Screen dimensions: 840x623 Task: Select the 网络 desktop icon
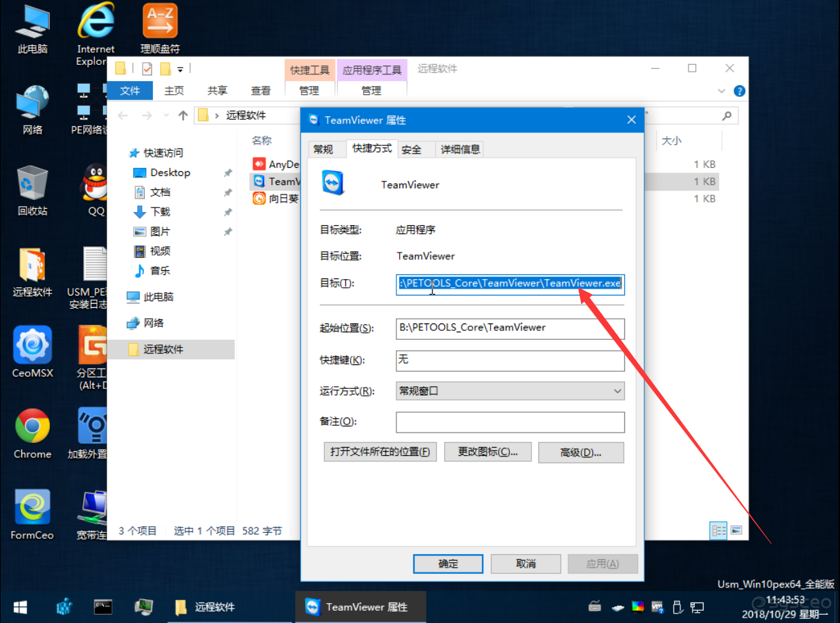(32, 110)
